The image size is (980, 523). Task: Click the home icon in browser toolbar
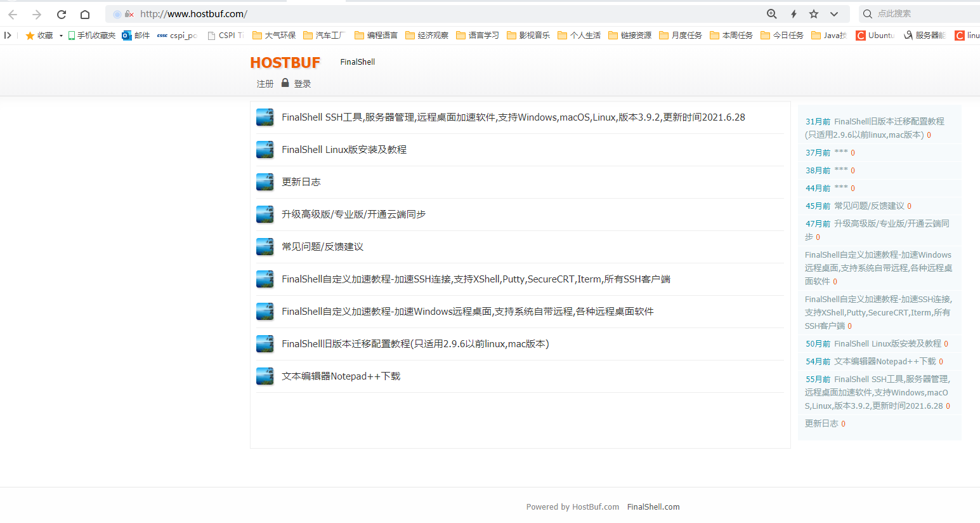[85, 13]
